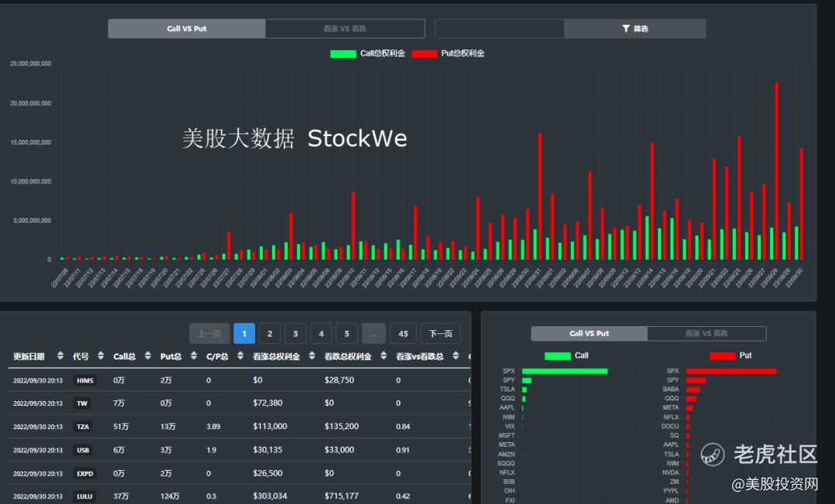Open the TW ticker badge
Viewport: 835px width, 504px height.
(82, 404)
